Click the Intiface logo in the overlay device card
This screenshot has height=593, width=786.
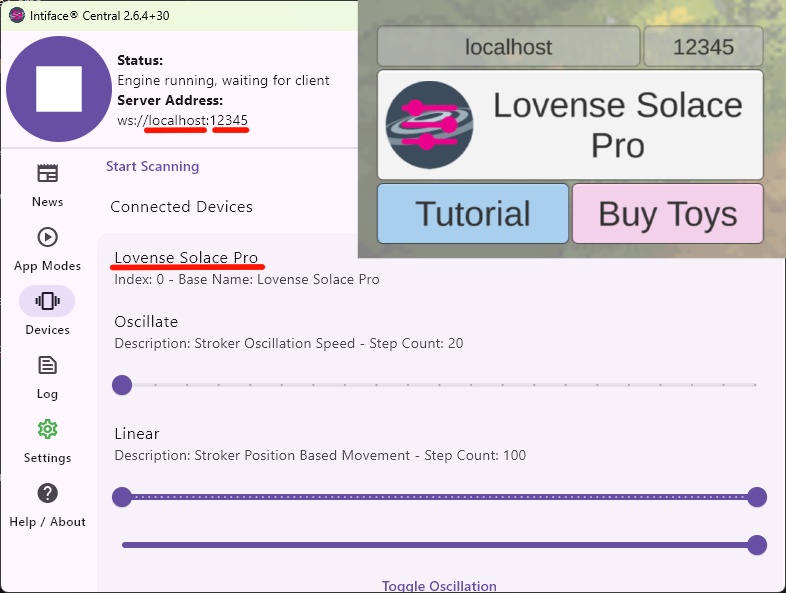click(x=429, y=125)
